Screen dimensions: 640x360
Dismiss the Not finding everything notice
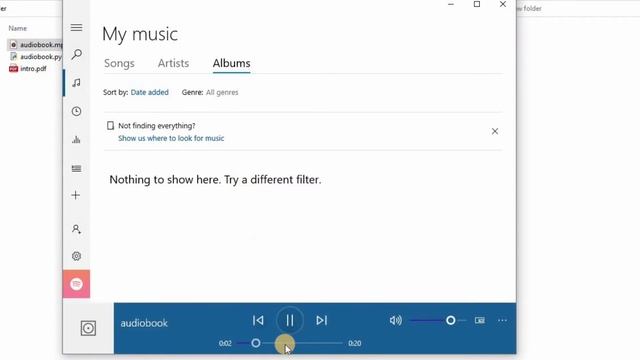495,131
